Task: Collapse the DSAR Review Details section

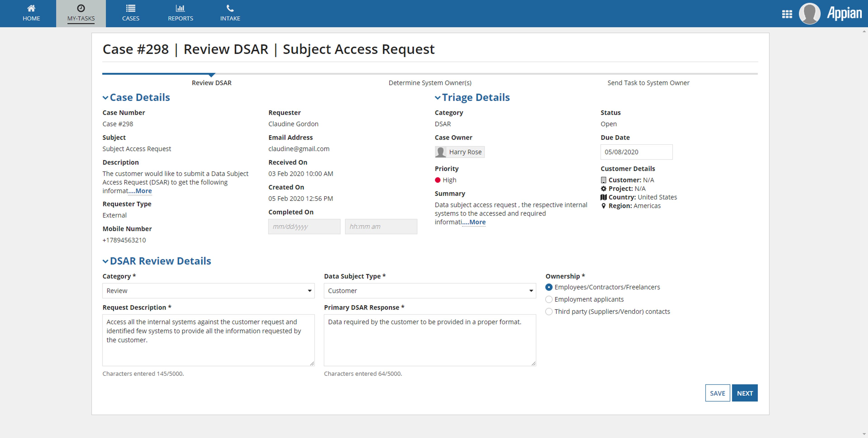Action: [106, 261]
